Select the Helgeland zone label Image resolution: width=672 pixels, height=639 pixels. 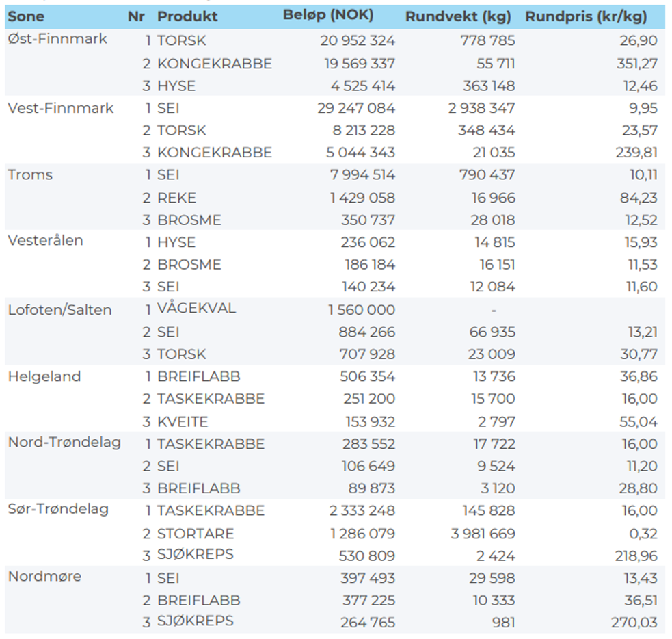pyautogui.click(x=44, y=376)
